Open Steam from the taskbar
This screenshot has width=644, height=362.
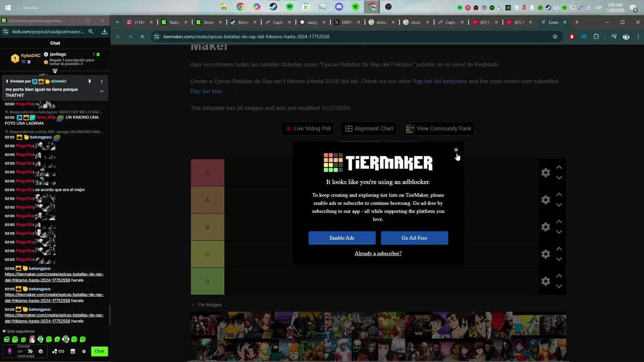pos(273,7)
